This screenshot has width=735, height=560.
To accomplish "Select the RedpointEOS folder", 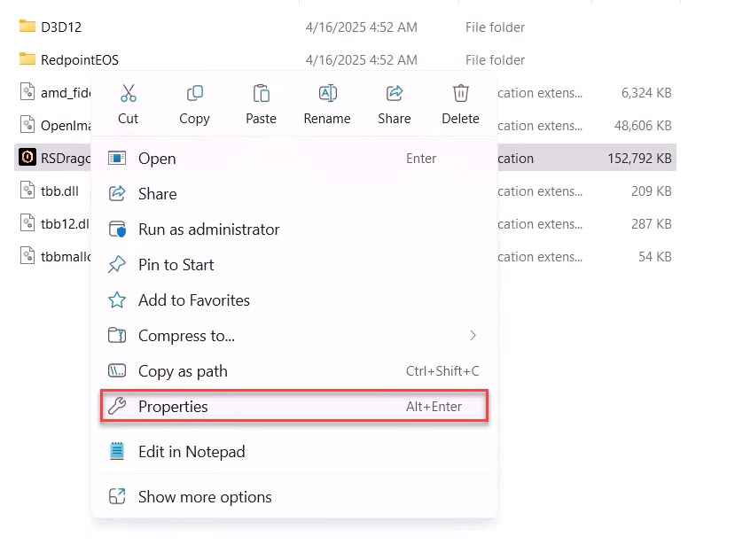I will pyautogui.click(x=79, y=60).
